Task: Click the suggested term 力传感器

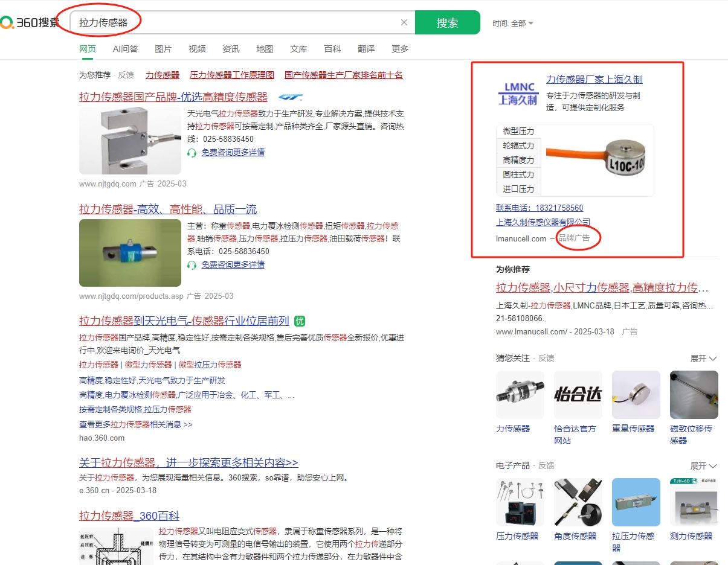Action: point(163,75)
